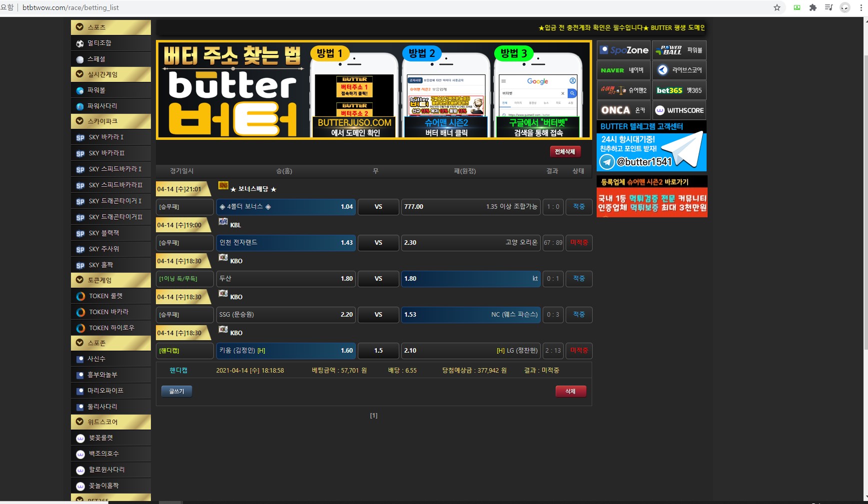This screenshot has width=868, height=504.
Task: Click the bet365 logo button
Action: [679, 90]
